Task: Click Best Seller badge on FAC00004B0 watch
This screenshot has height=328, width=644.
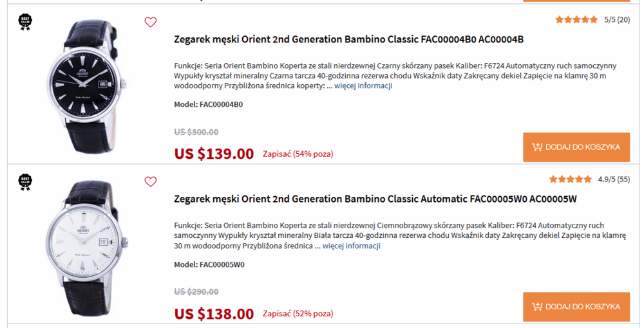Action: click(x=25, y=23)
